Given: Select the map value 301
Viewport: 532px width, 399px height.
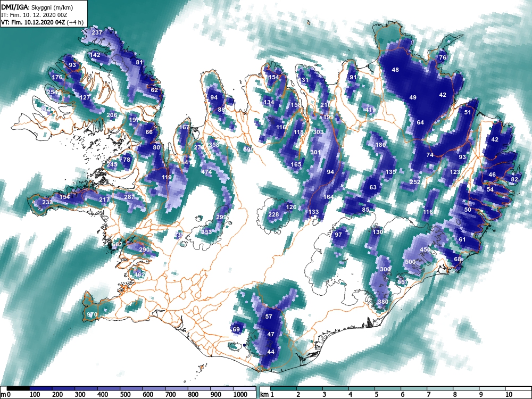Looking at the screenshot, I should tap(315, 152).
